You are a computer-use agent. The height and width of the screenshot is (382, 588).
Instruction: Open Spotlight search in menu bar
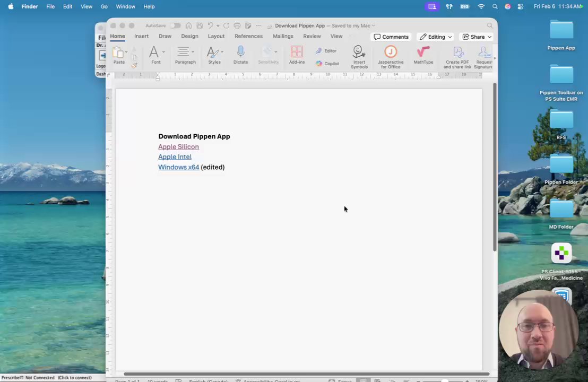(495, 6)
